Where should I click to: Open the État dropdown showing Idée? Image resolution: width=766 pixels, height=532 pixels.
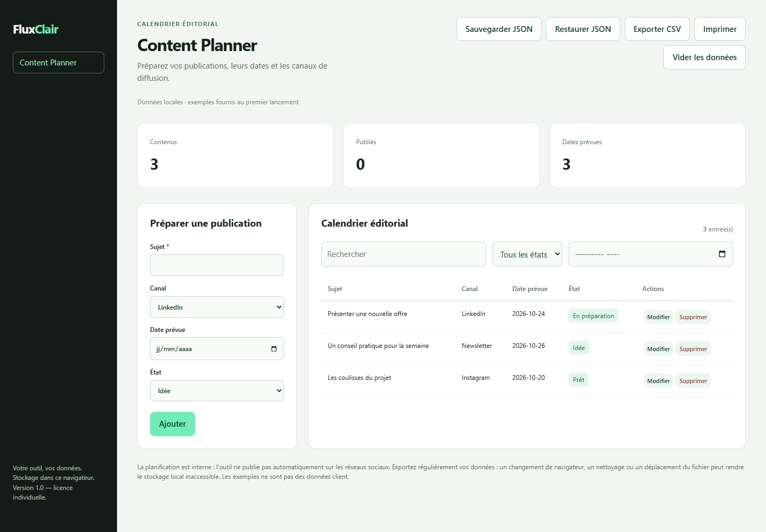point(217,390)
